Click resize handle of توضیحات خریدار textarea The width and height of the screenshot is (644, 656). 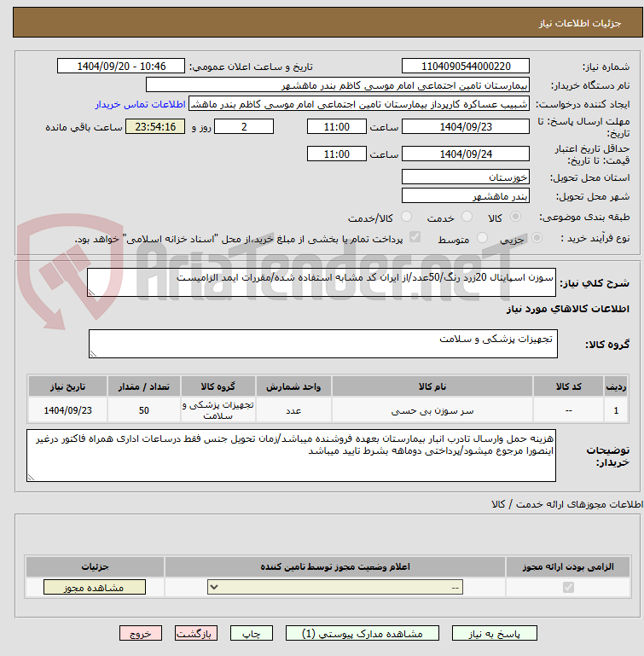[x=31, y=478]
